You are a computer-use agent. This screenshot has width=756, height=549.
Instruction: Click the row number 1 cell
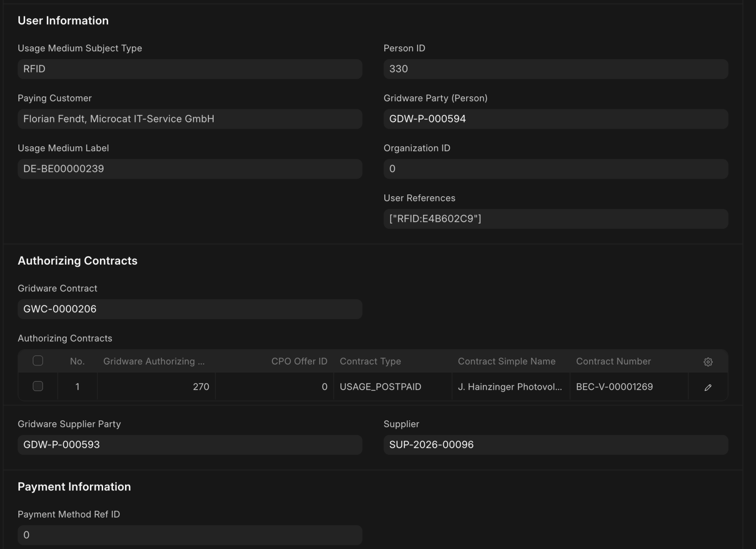(x=77, y=387)
